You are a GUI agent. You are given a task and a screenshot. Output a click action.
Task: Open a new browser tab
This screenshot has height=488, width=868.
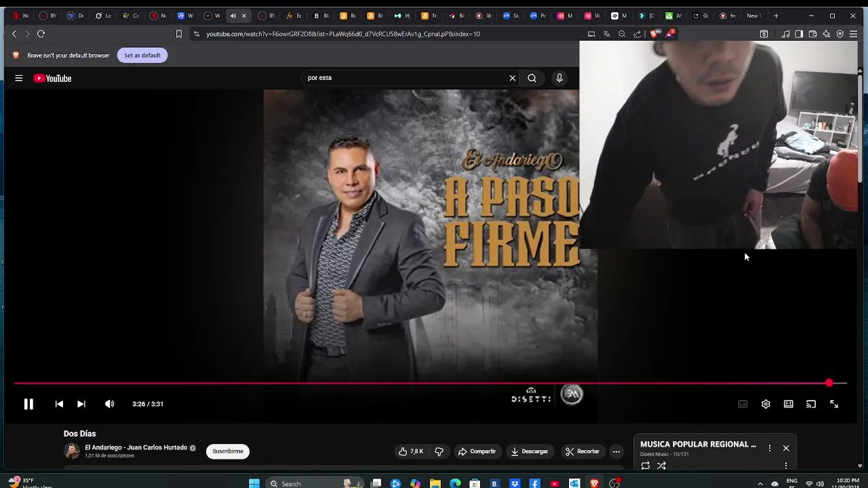point(776,16)
